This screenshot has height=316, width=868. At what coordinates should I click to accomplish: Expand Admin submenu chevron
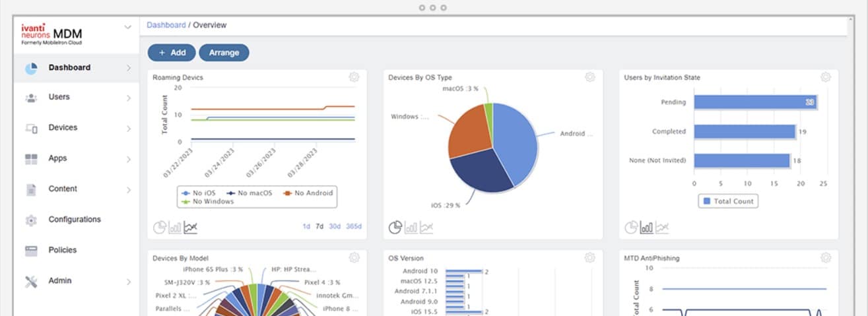coord(128,282)
